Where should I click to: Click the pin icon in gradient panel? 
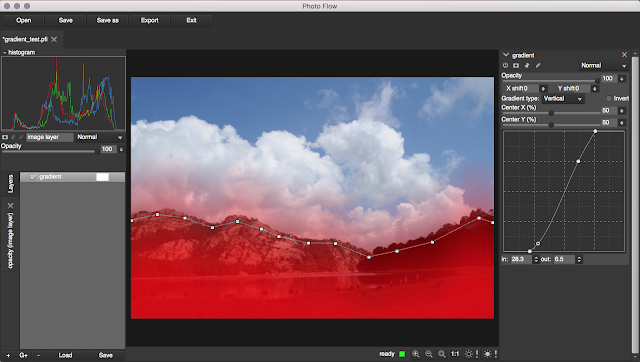(x=527, y=65)
